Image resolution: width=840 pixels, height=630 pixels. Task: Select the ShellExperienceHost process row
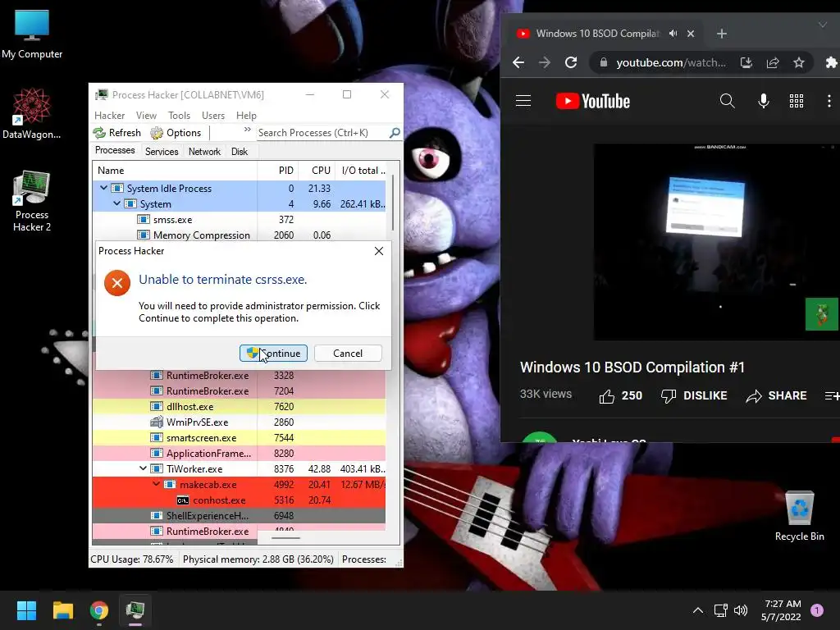tap(239, 515)
